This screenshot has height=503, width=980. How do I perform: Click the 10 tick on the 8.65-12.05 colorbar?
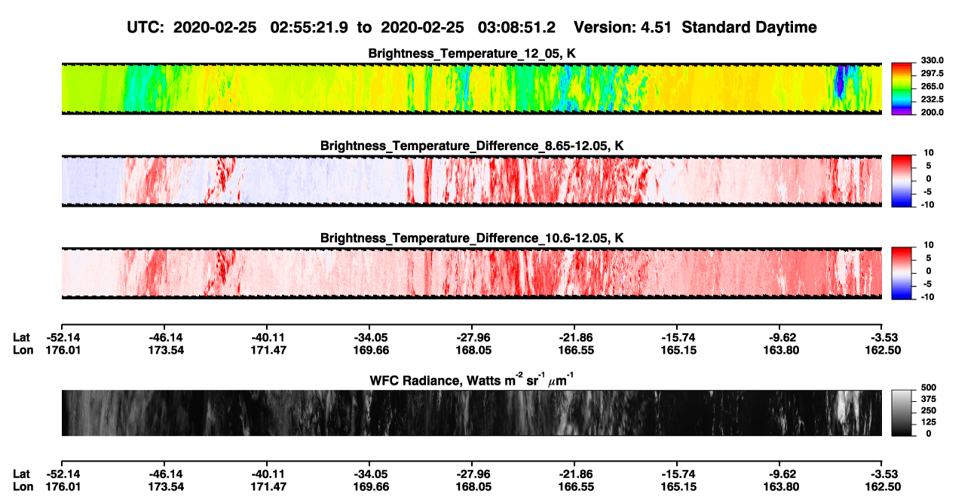click(x=930, y=153)
